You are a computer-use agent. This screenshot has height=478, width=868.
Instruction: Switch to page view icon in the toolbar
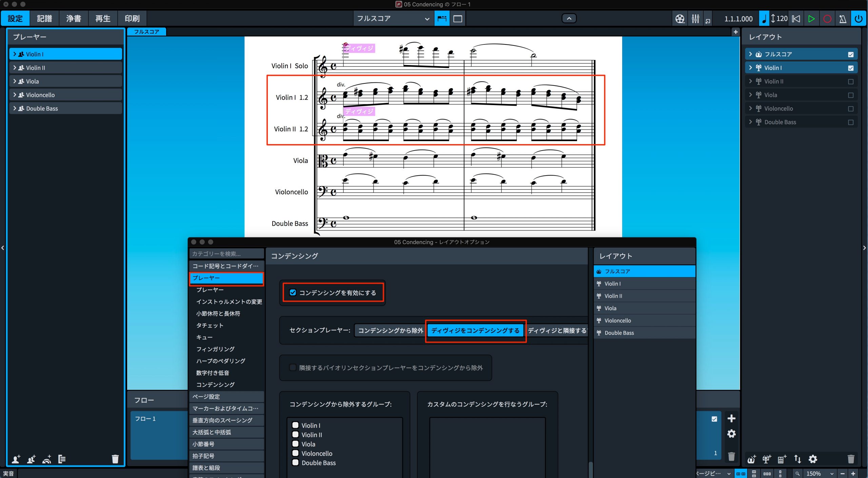pyautogui.click(x=458, y=19)
